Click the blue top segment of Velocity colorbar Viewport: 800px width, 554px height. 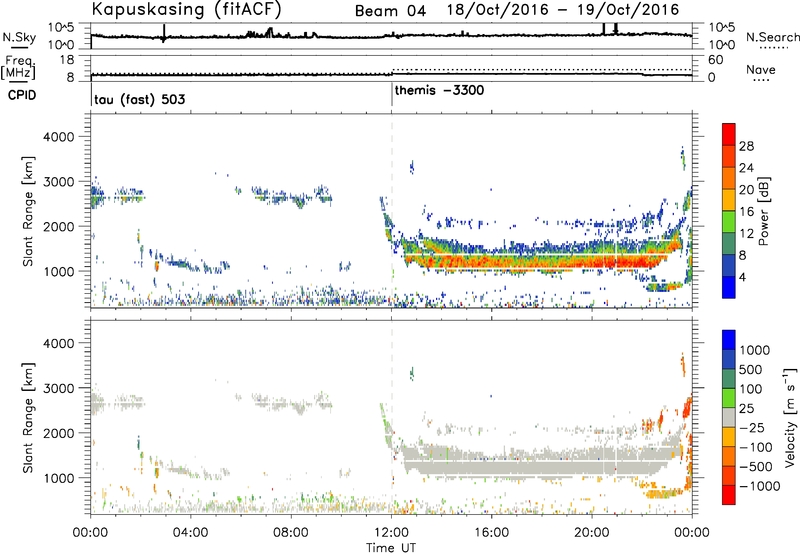[729, 340]
